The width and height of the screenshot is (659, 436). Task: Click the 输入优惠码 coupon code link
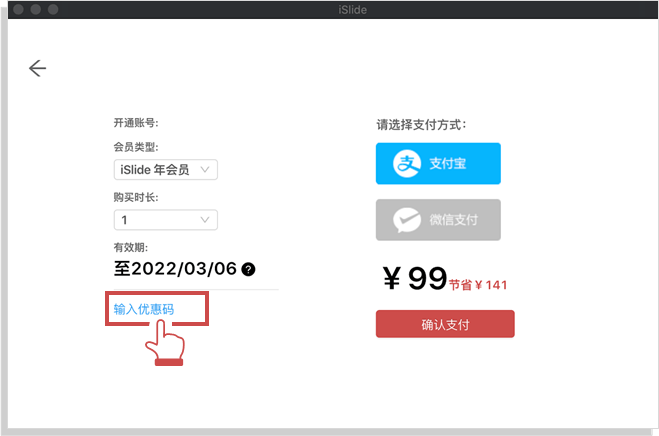tap(144, 309)
